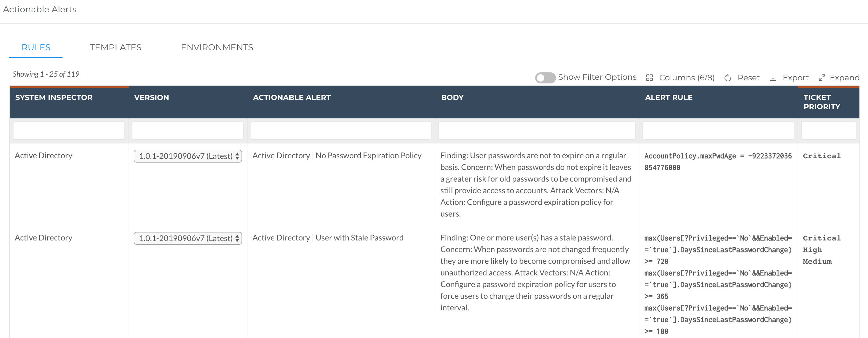
Task: Click the ACTIONABLE ALERT filter field
Action: pyautogui.click(x=341, y=131)
